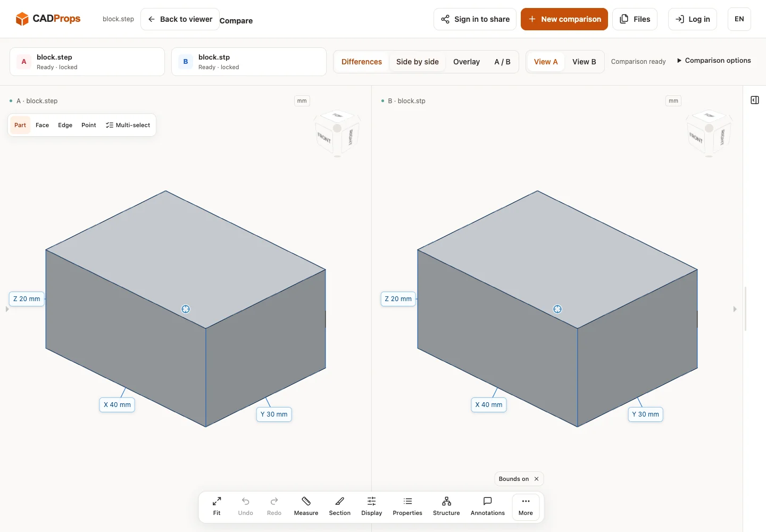Screen dimensions: 766x532
Task: Click the CADProps logo
Action: pos(48,19)
